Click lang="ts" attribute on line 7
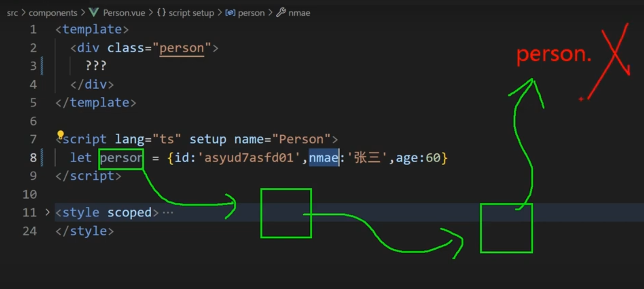Viewport: 644px width, 289px height. tap(148, 139)
